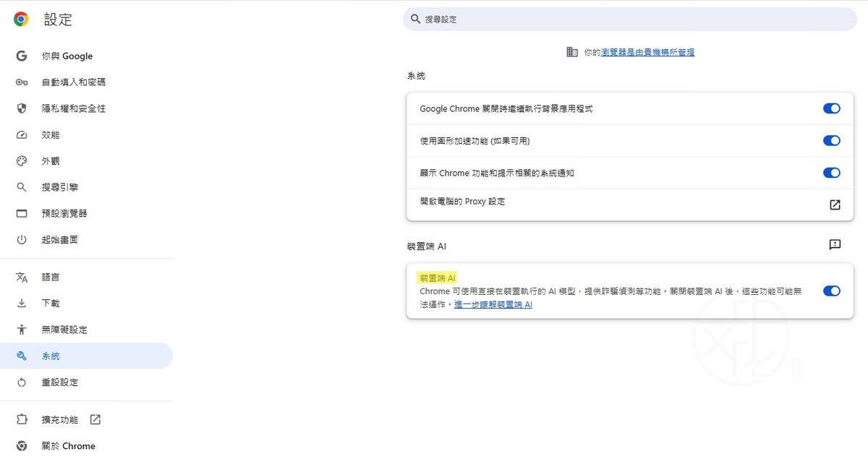Toggle 顯示 Chrome 功能和提示相關的系統通知 switch

coord(832,173)
